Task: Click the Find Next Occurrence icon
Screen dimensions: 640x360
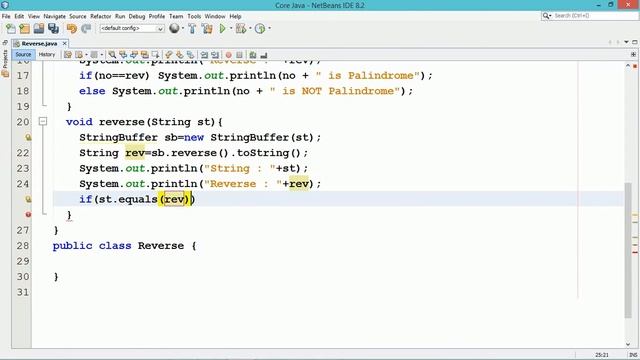Action: (133, 55)
